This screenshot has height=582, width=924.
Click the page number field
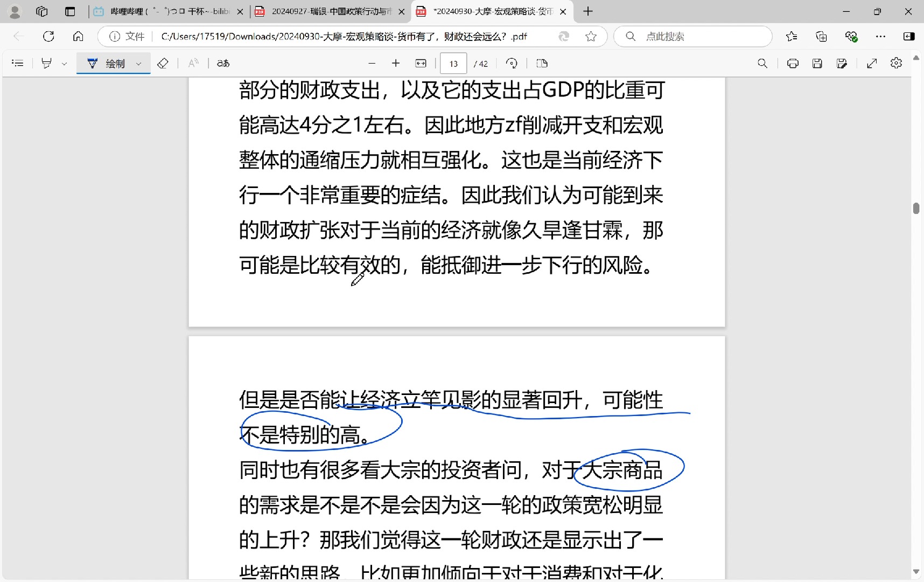pyautogui.click(x=453, y=64)
